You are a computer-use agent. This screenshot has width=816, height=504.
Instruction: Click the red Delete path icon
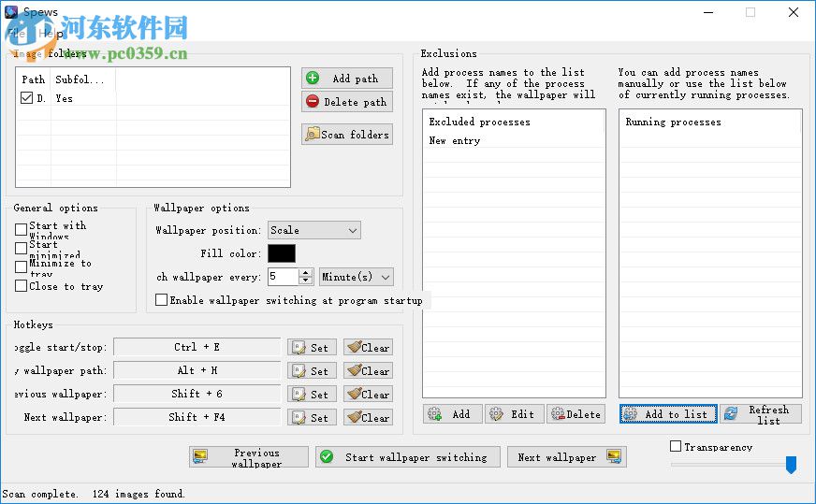tap(313, 101)
